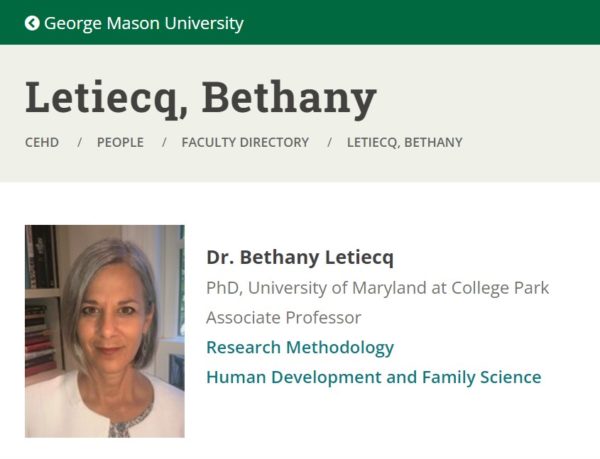The image size is (600, 459).
Task: Click the Associate Professor title text
Action: pyautogui.click(x=284, y=317)
